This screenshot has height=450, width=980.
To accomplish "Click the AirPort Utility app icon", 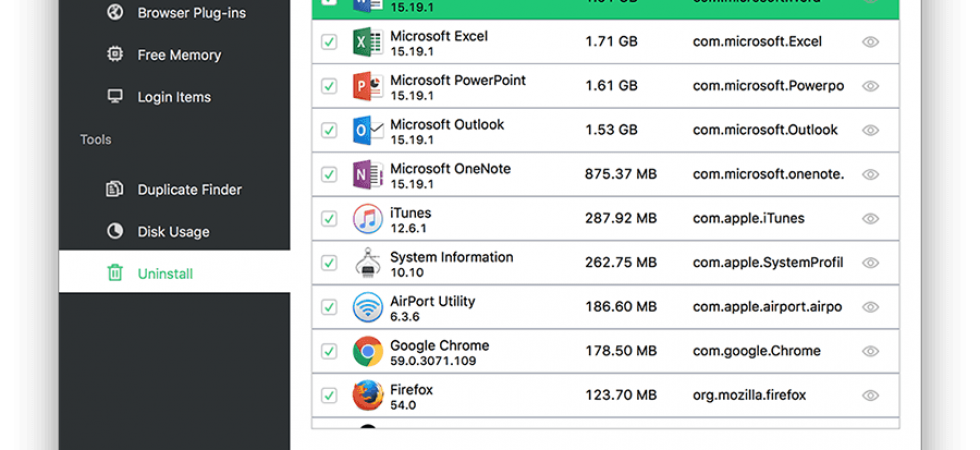I will pos(368,307).
